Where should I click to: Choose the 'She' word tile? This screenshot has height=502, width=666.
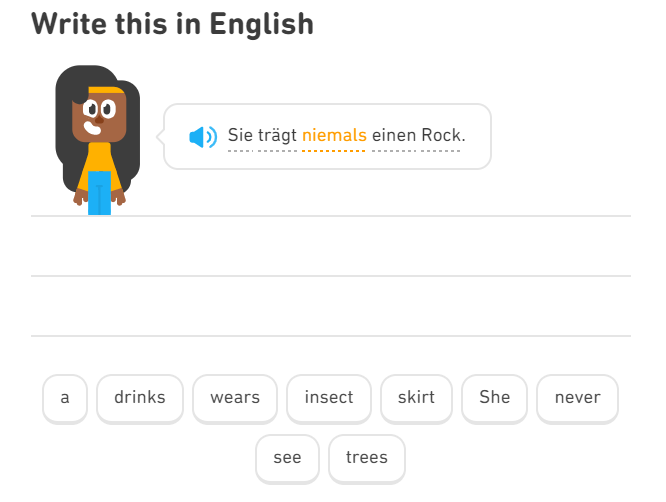click(x=495, y=398)
